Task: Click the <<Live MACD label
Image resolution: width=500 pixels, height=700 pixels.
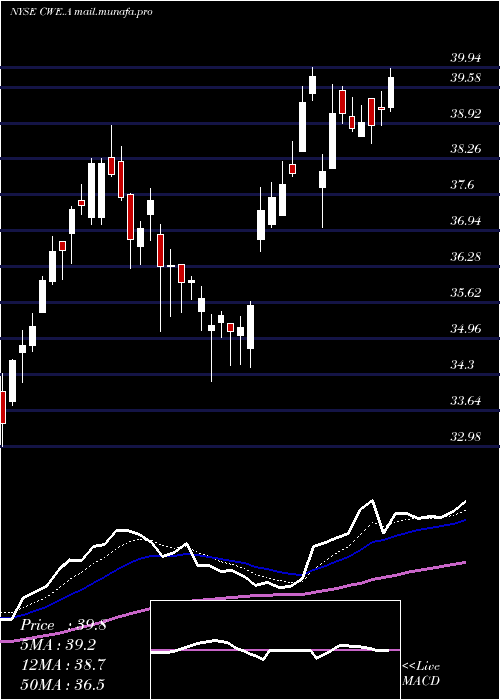Action: (x=421, y=673)
